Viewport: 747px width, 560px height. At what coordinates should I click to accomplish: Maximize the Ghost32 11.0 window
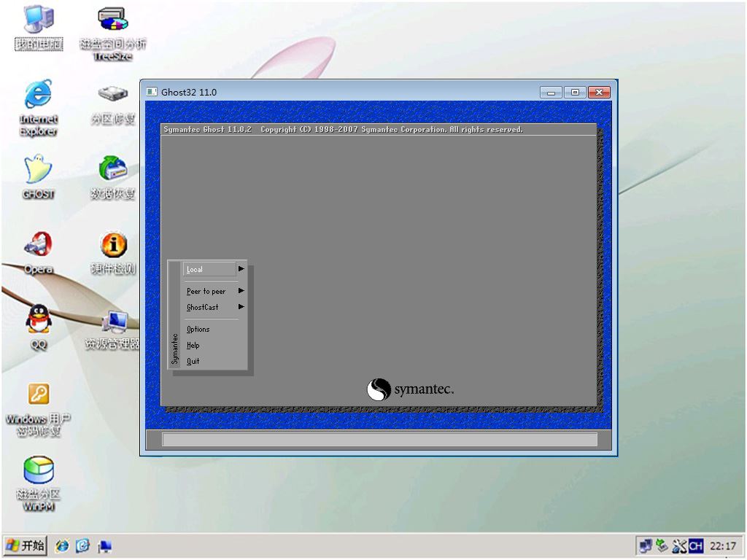pos(575,93)
